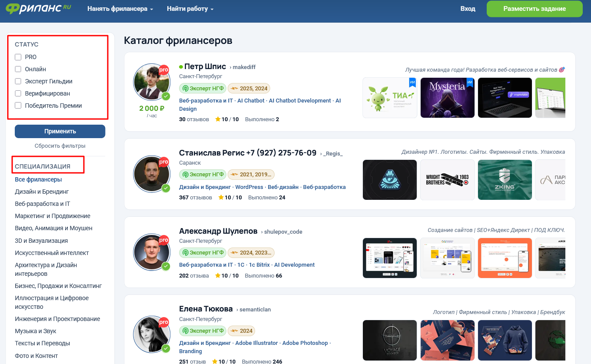Click the Вход login link
The height and width of the screenshot is (364, 591).
click(x=468, y=9)
